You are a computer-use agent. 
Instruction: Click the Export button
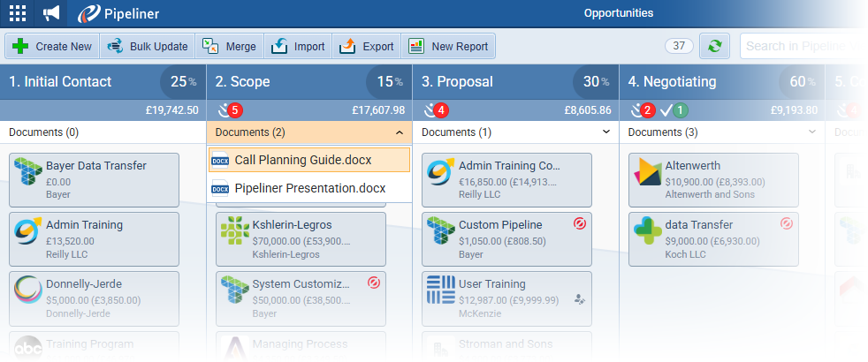click(366, 47)
